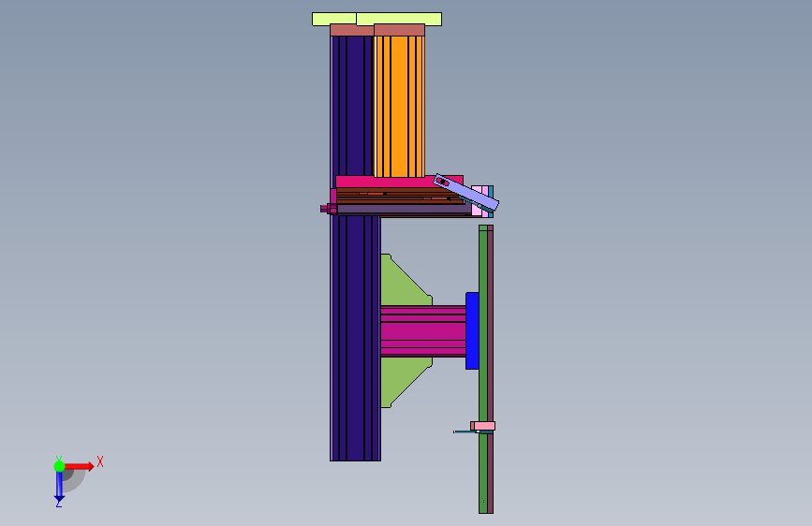The height and width of the screenshot is (526, 812).
Task: Select the angled periwinkle bar
Action: pos(466,193)
